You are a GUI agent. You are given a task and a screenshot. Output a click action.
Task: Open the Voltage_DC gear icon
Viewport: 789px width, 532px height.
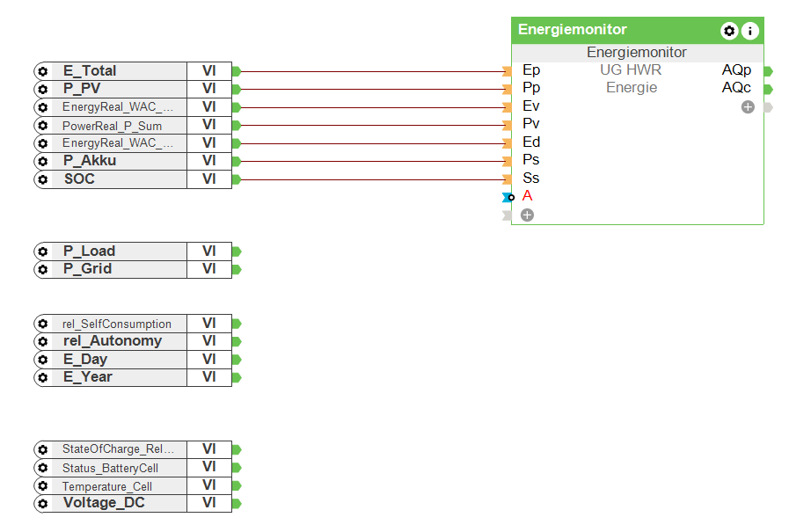pyautogui.click(x=42, y=504)
